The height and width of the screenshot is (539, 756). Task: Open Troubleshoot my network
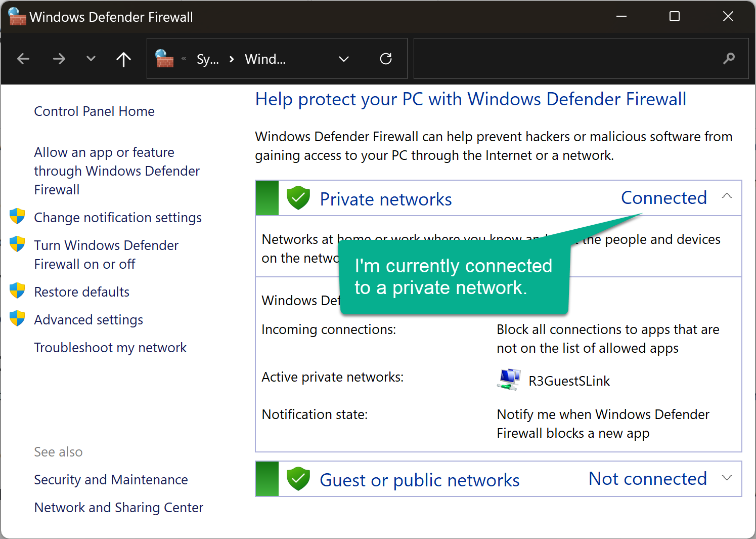pyautogui.click(x=110, y=348)
